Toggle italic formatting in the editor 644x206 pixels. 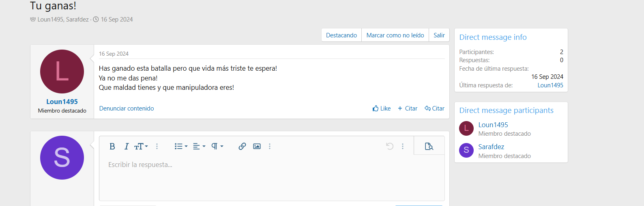click(126, 146)
